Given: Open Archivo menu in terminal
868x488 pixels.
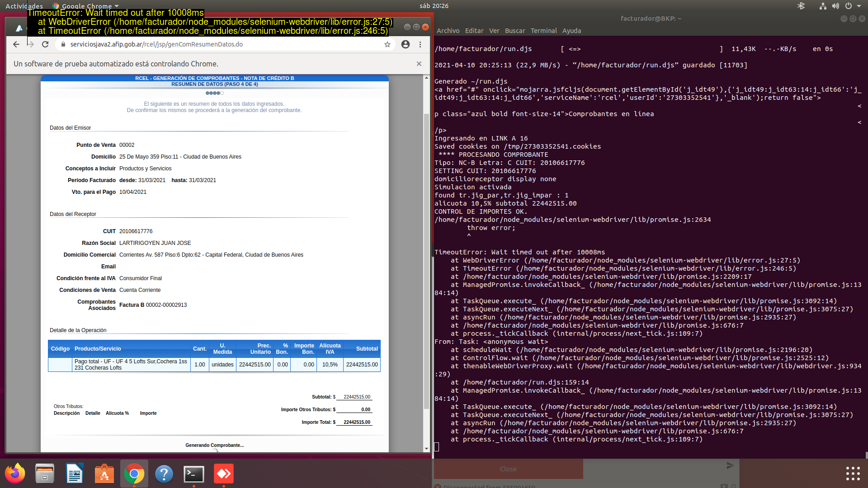Looking at the screenshot, I should pyautogui.click(x=448, y=31).
